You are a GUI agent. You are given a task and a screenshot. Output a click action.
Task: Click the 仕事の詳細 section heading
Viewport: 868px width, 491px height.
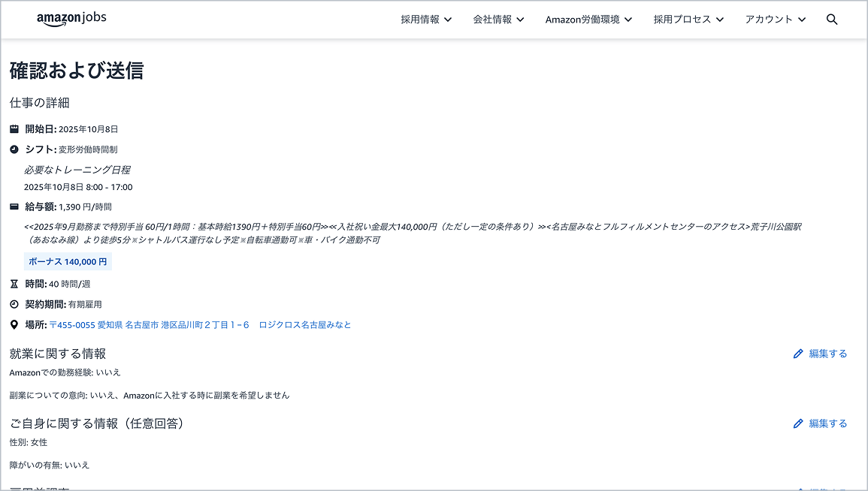click(x=39, y=103)
